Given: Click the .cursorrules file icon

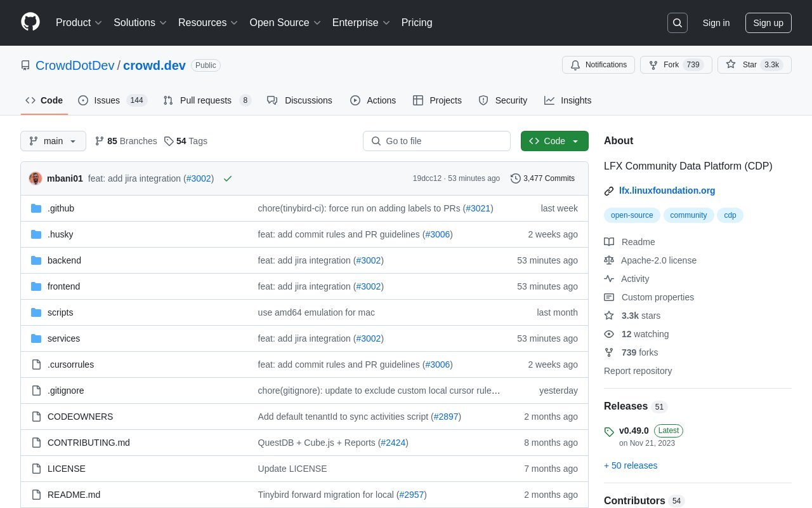Looking at the screenshot, I should [x=36, y=364].
